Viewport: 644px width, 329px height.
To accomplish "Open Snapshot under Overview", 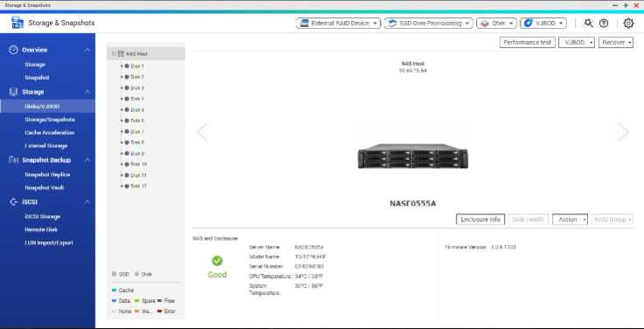I will coord(37,78).
